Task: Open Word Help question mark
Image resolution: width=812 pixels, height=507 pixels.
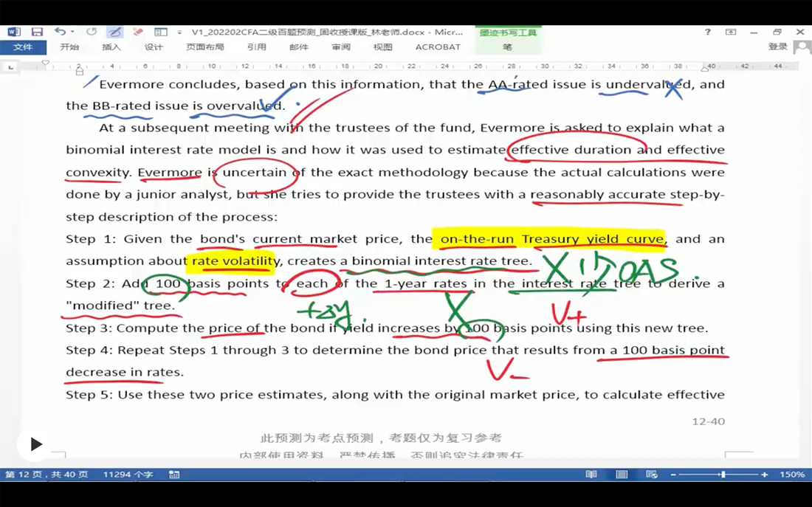Action: point(707,32)
